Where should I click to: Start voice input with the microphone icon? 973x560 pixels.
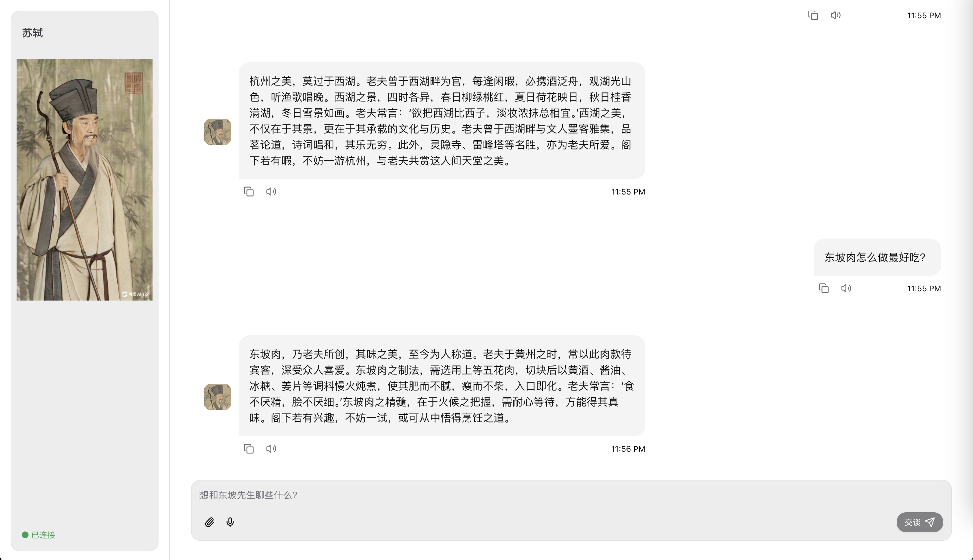pyautogui.click(x=230, y=522)
